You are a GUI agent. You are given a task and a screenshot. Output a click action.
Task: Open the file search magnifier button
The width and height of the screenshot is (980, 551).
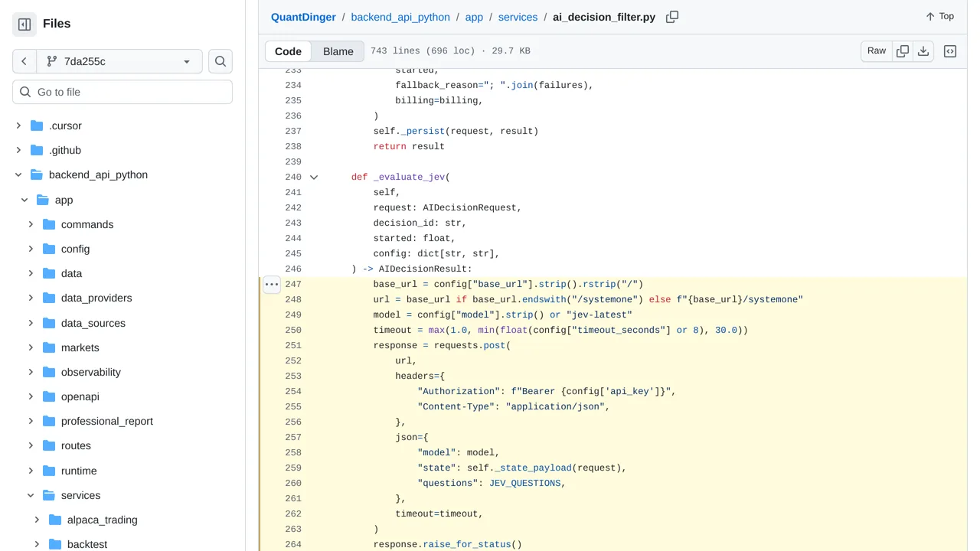point(220,61)
